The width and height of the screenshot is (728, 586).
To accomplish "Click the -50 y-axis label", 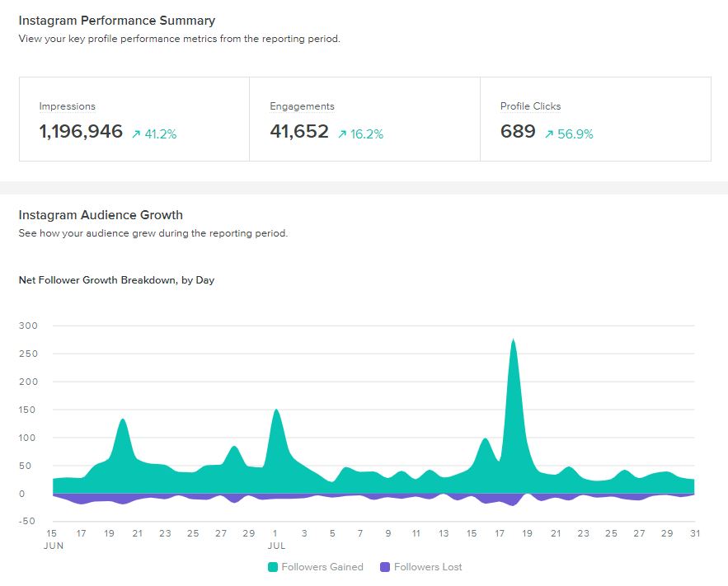I will pyautogui.click(x=27, y=521).
